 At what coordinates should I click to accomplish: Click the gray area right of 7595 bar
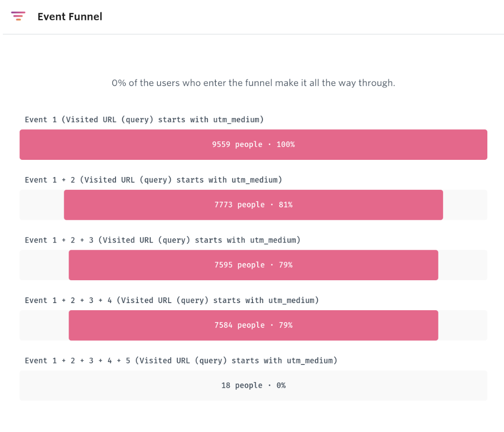pyautogui.click(x=463, y=265)
